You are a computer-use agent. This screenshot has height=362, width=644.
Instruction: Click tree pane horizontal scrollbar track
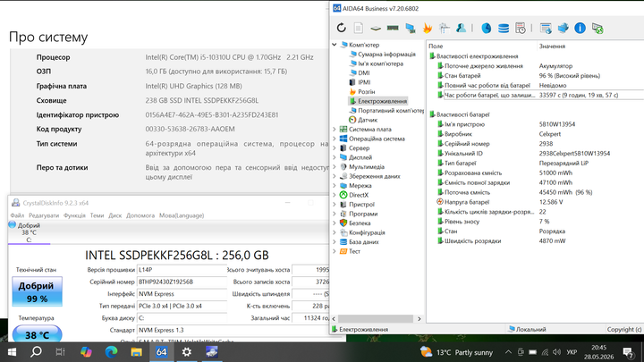pos(376,319)
